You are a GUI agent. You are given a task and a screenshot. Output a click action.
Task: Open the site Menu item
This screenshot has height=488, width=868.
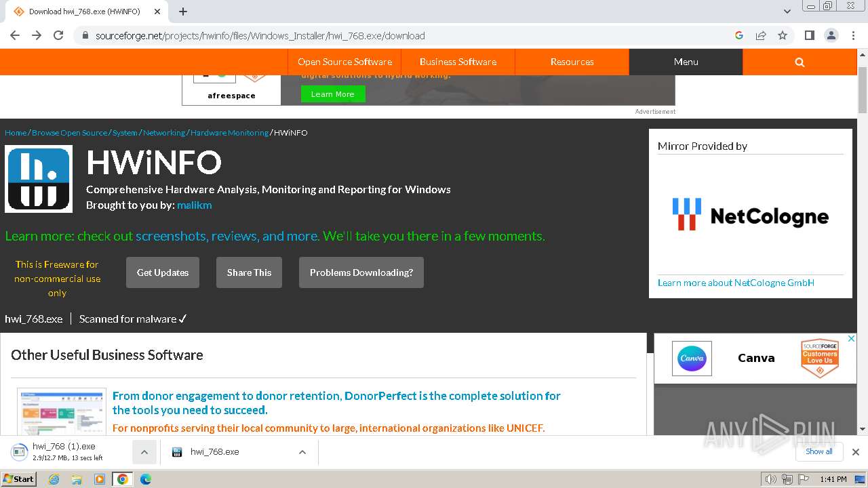(x=686, y=62)
